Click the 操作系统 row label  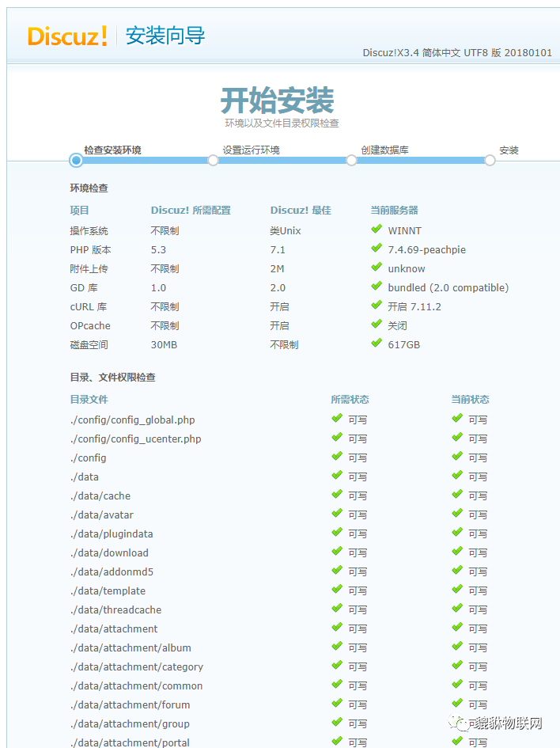(x=89, y=231)
